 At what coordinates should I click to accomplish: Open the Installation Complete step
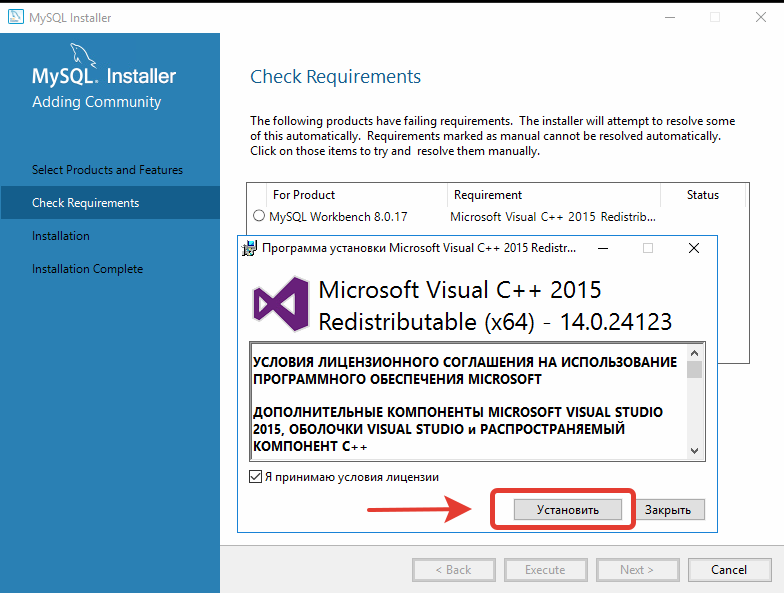(x=88, y=269)
